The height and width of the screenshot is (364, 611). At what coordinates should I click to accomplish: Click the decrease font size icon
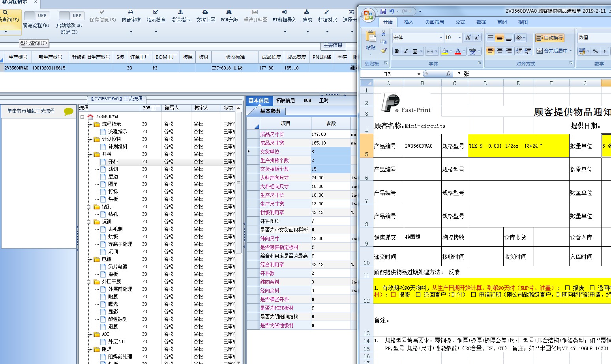coord(477,38)
